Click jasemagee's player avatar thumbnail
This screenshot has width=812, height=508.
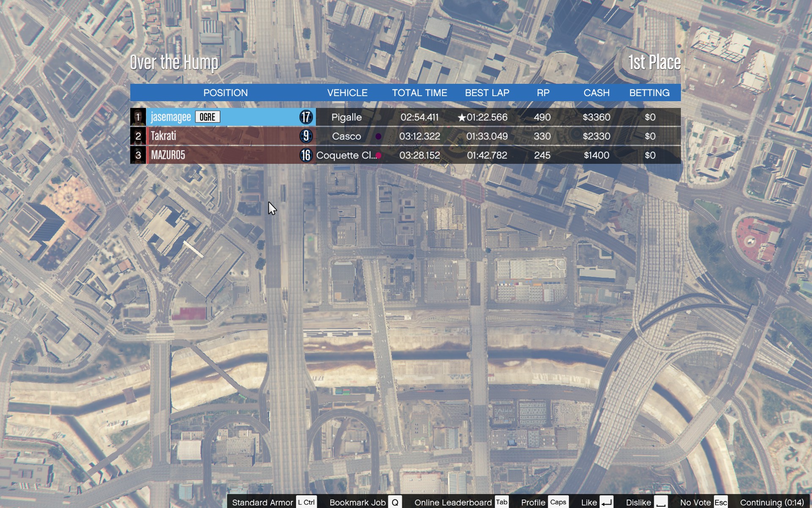[138, 117]
